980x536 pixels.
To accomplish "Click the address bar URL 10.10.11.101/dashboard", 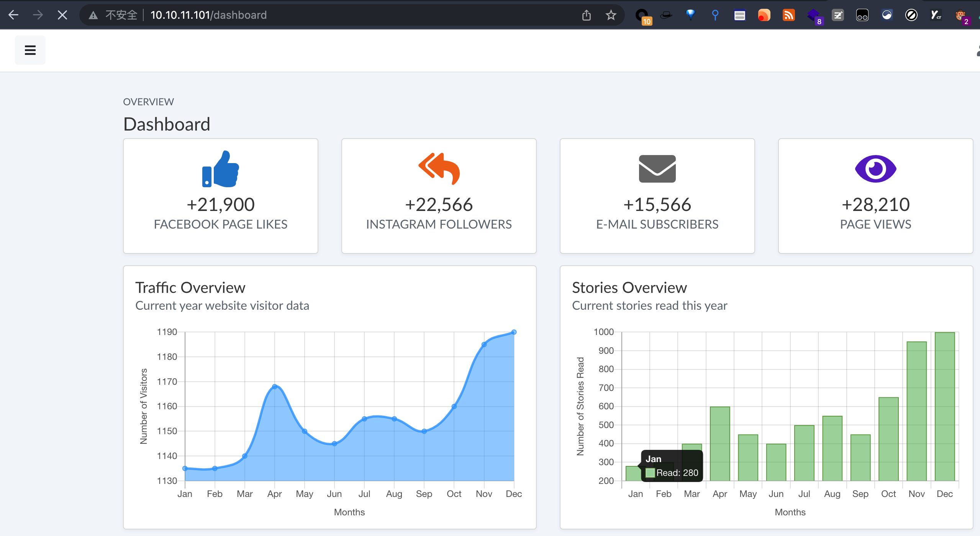I will tap(208, 15).
